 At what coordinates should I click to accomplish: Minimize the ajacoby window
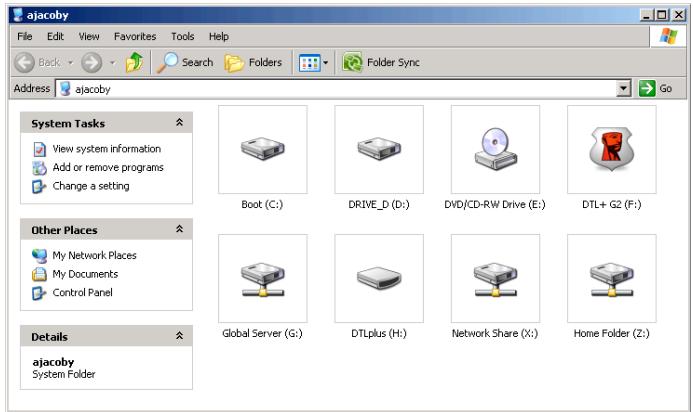point(647,15)
